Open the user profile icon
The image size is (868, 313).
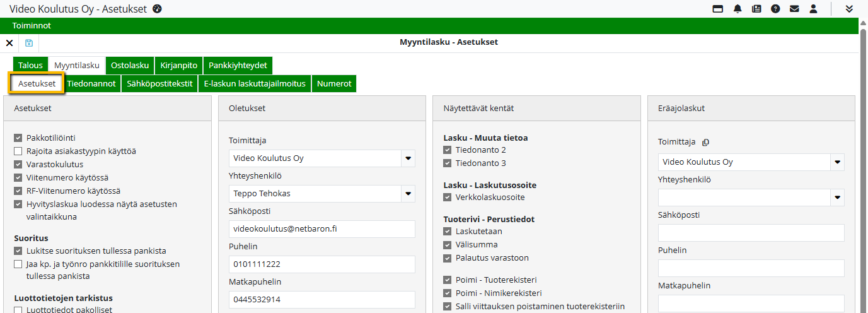(x=813, y=9)
